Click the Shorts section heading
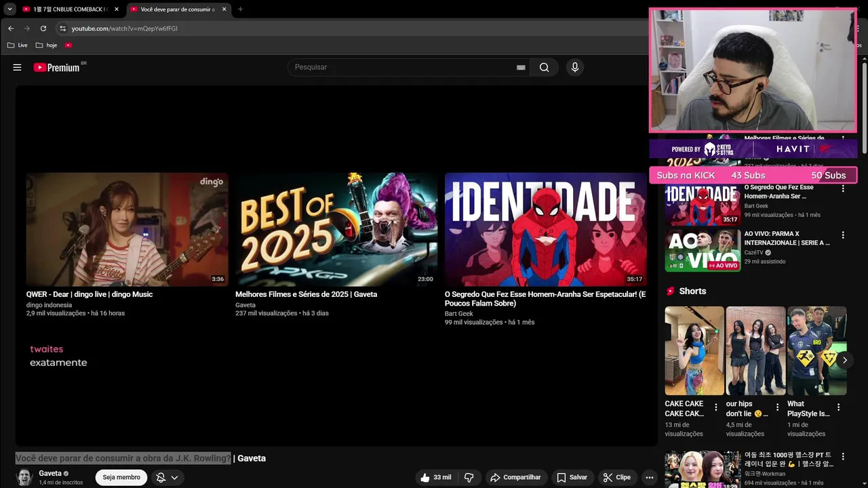 tap(692, 291)
